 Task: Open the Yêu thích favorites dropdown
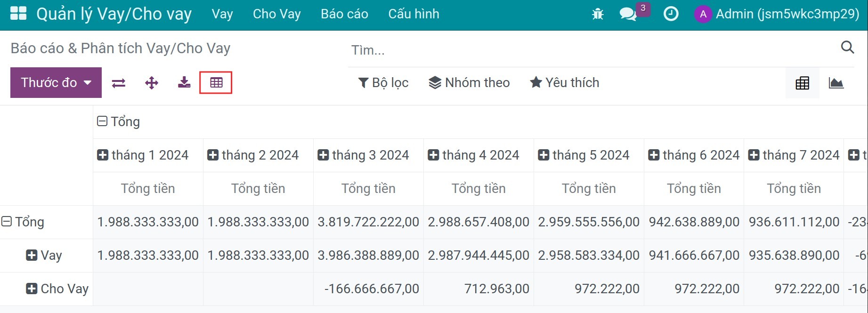click(564, 83)
